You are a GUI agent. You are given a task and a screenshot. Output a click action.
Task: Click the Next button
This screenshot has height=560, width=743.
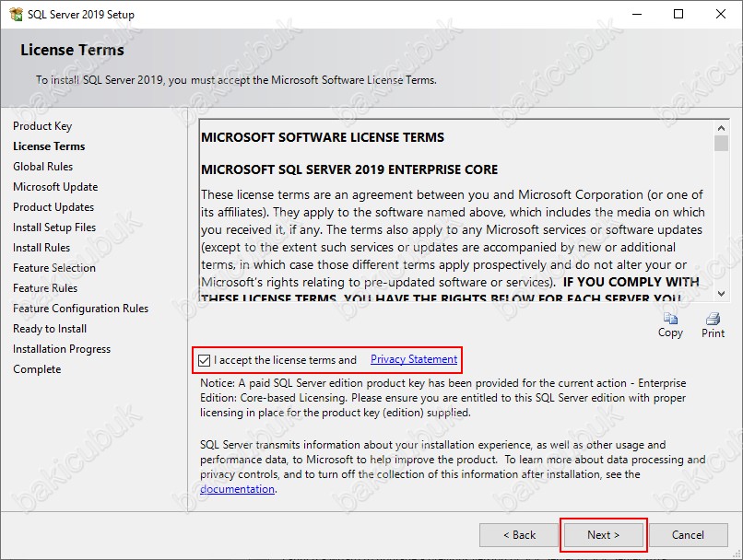click(x=603, y=535)
